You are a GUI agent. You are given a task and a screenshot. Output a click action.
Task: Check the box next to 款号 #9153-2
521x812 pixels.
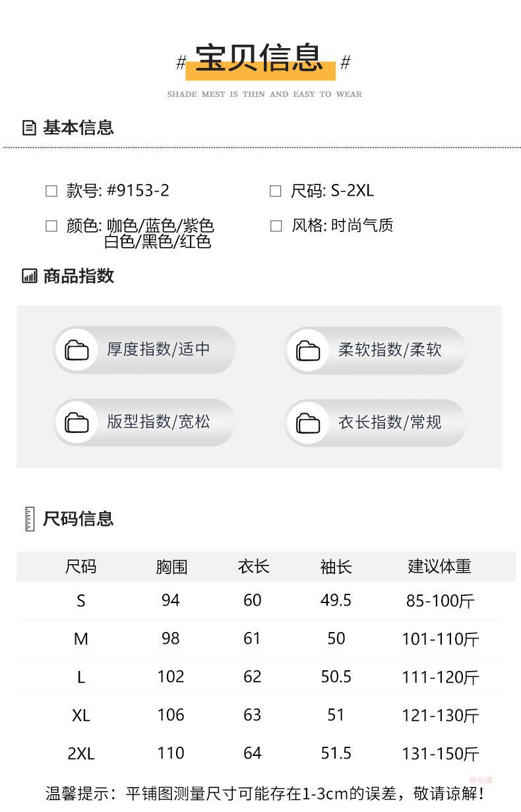tap(51, 191)
